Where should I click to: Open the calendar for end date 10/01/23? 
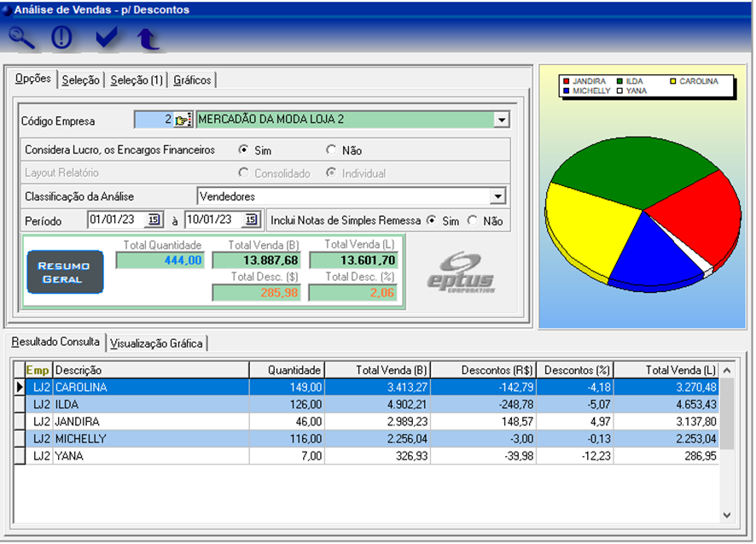pos(251,220)
